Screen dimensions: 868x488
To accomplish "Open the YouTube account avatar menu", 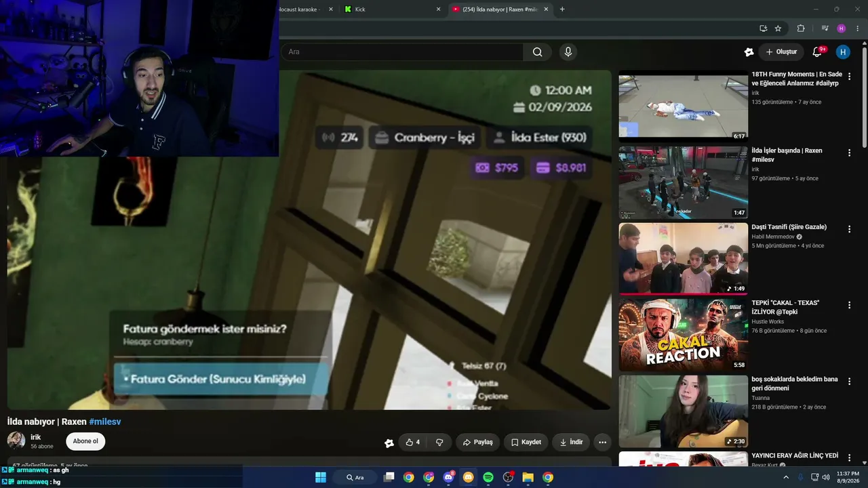I will click(x=843, y=52).
